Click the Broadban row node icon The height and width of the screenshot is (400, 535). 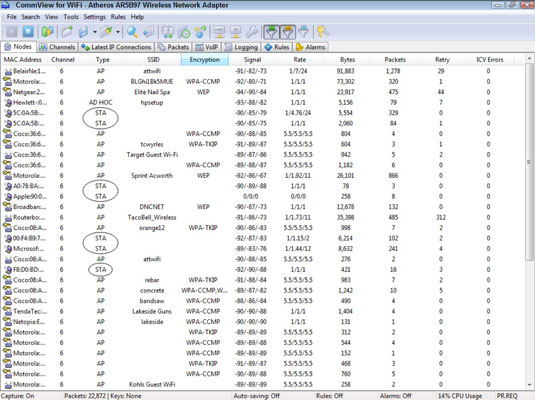(x=8, y=207)
